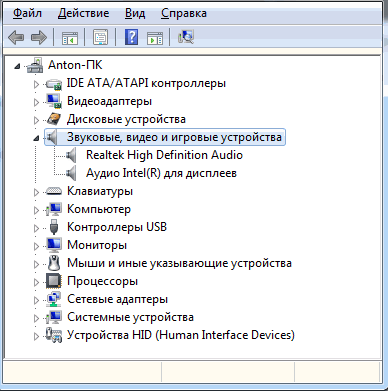Select Устройства HID (Human Interface Devices) label
This screenshot has height=391, width=388.
[181, 335]
